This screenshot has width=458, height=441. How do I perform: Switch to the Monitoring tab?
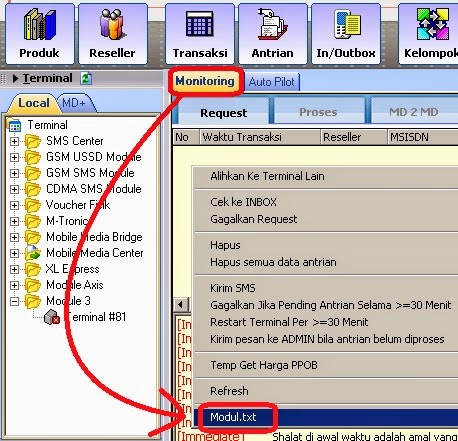(x=205, y=81)
